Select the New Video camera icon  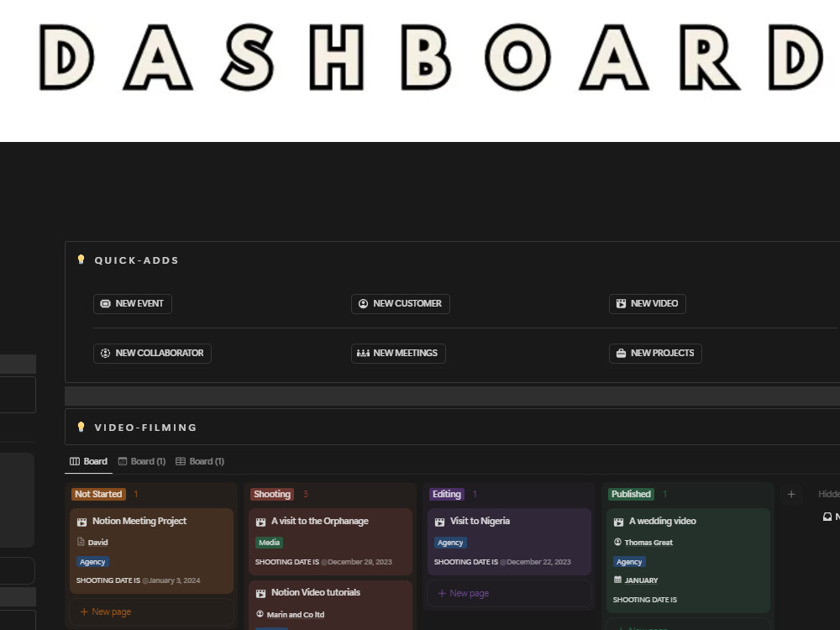click(620, 303)
